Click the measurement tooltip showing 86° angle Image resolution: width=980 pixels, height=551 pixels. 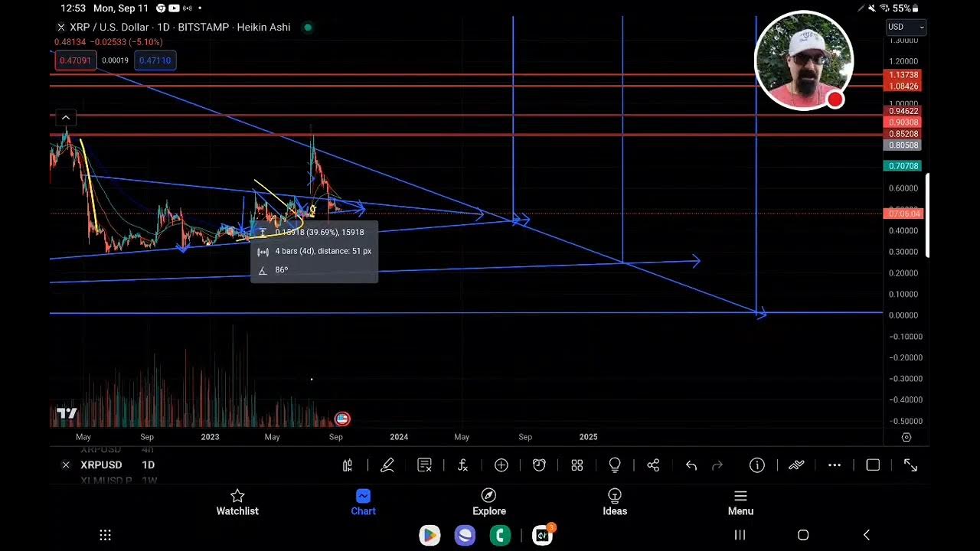(x=314, y=251)
